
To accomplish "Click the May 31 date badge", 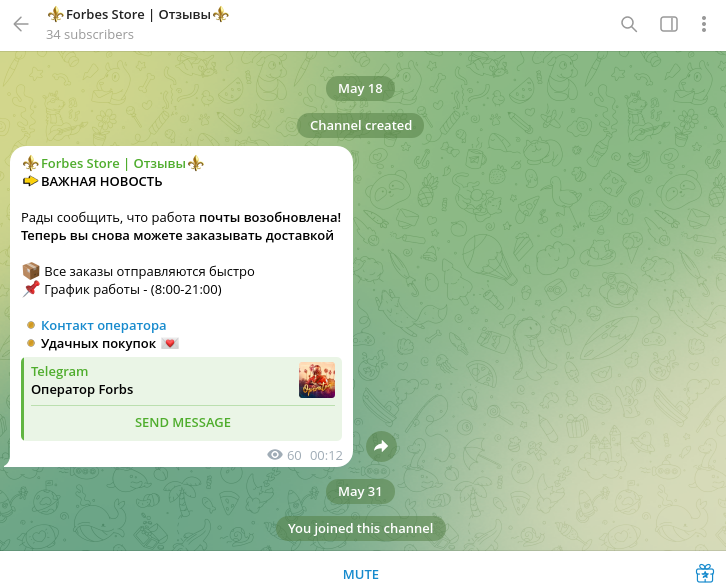I will pyautogui.click(x=360, y=491).
